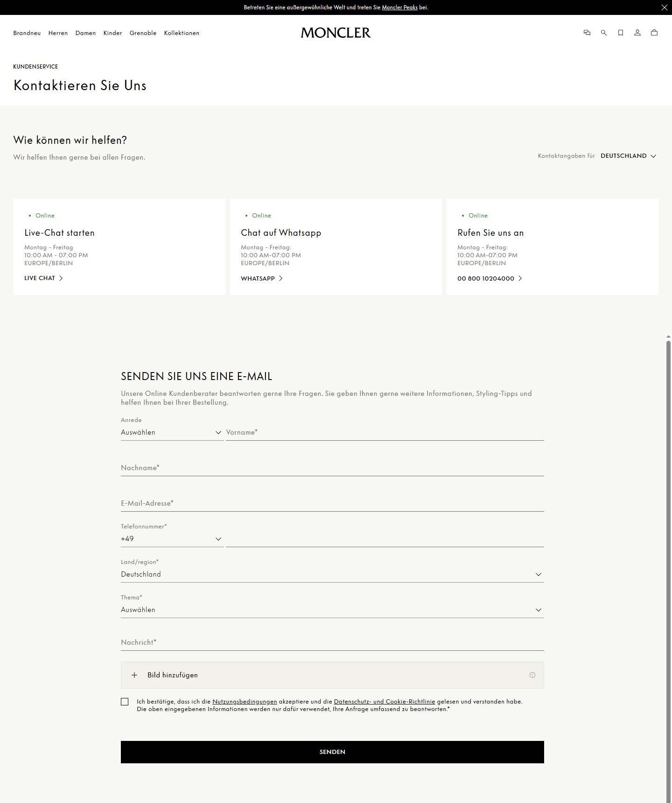
Task: Open the Land/region Deutschland dropdown
Action: (x=332, y=574)
